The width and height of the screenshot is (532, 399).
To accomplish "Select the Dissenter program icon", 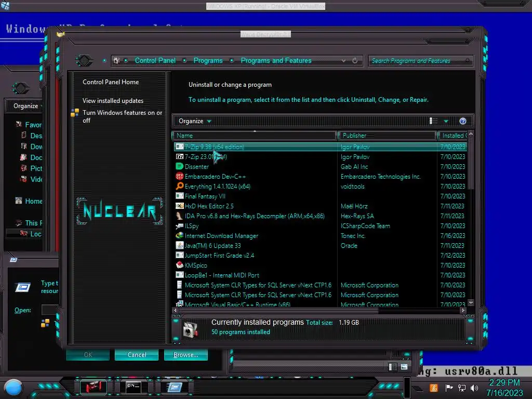I will (x=179, y=166).
